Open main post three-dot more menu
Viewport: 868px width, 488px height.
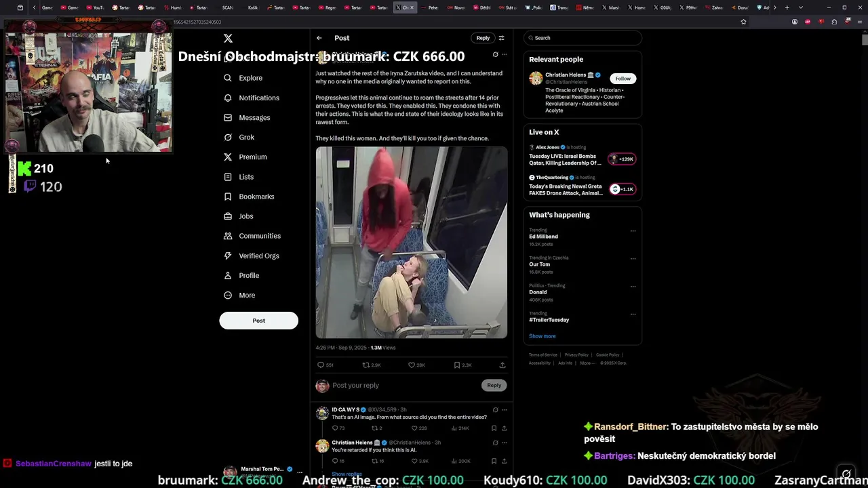504,54
